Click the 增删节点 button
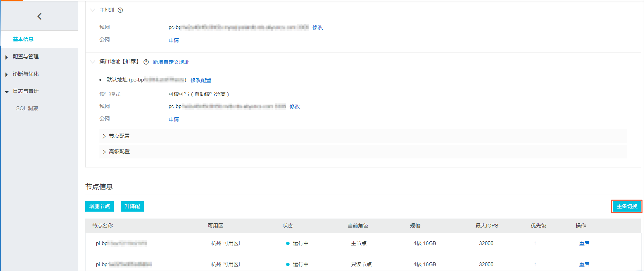The image size is (644, 271). click(99, 206)
